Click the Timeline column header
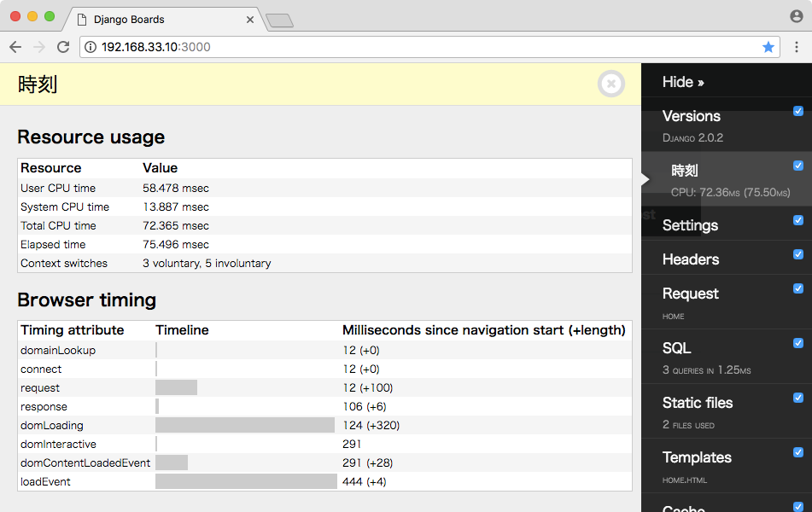Image resolution: width=812 pixels, height=512 pixels. pos(182,330)
